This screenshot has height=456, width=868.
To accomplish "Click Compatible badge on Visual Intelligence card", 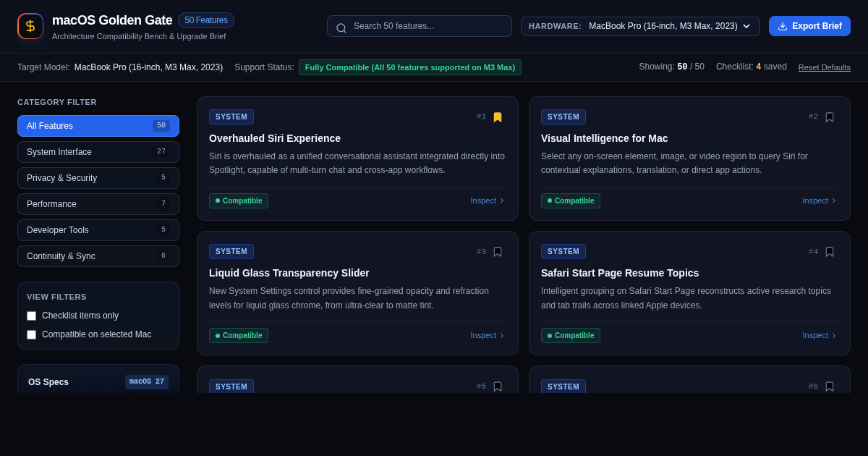I will (571, 200).
